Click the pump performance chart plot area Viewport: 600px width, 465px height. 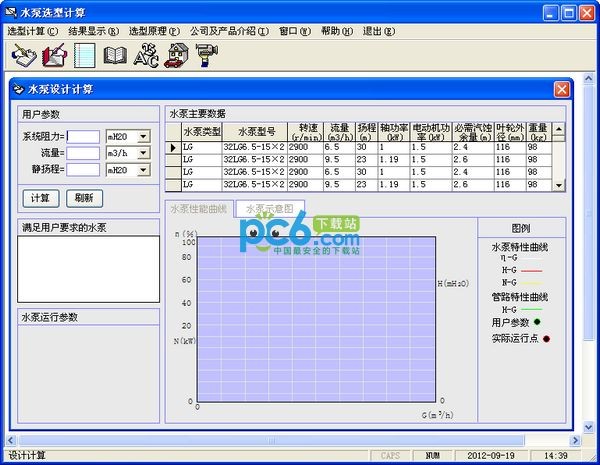point(316,319)
